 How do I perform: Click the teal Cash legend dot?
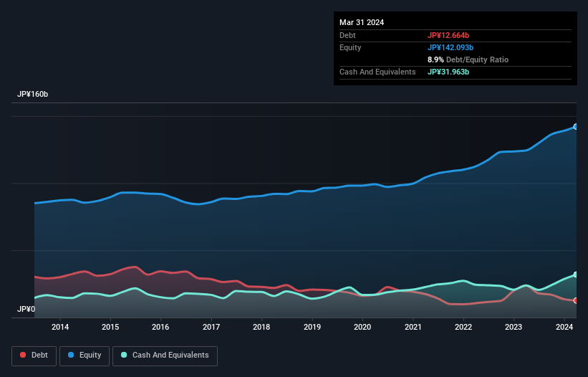click(124, 355)
